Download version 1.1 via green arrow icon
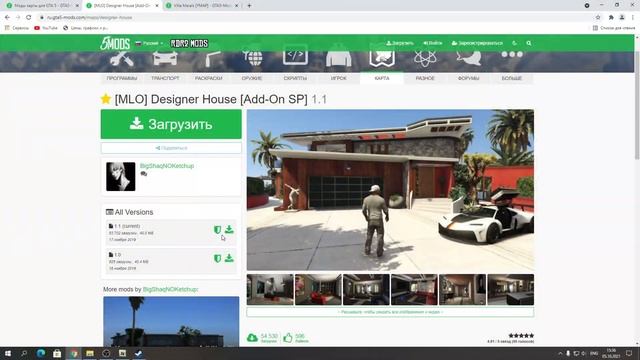 pos(229,229)
